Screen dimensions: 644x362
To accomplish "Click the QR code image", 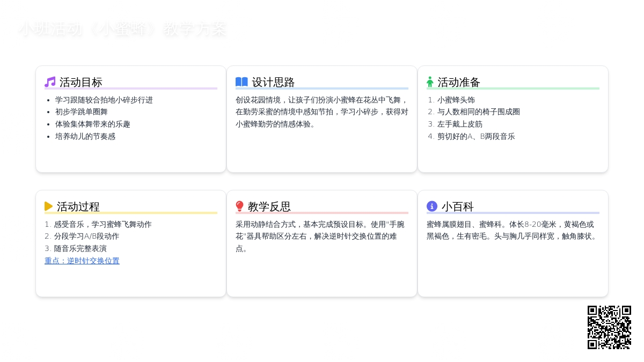I will [x=609, y=327].
